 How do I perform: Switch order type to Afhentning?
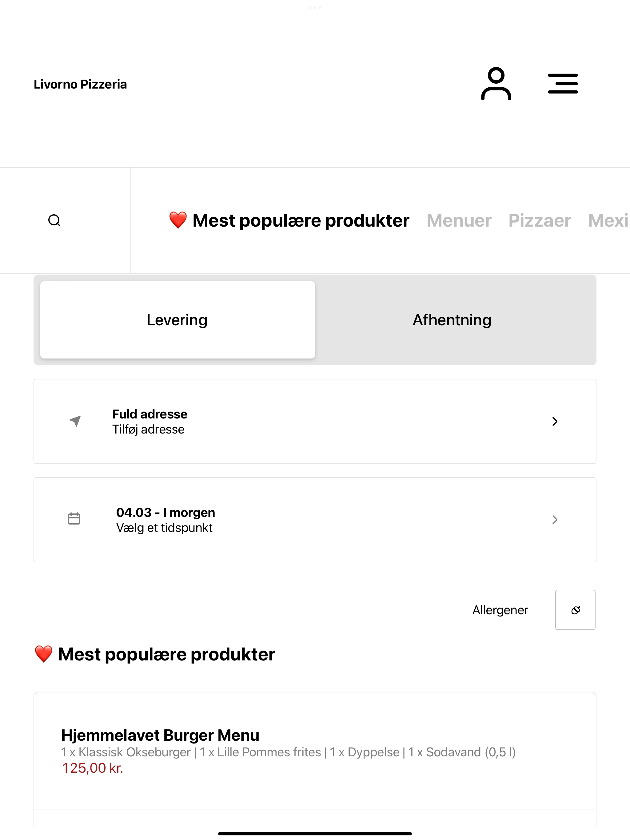coord(452,320)
